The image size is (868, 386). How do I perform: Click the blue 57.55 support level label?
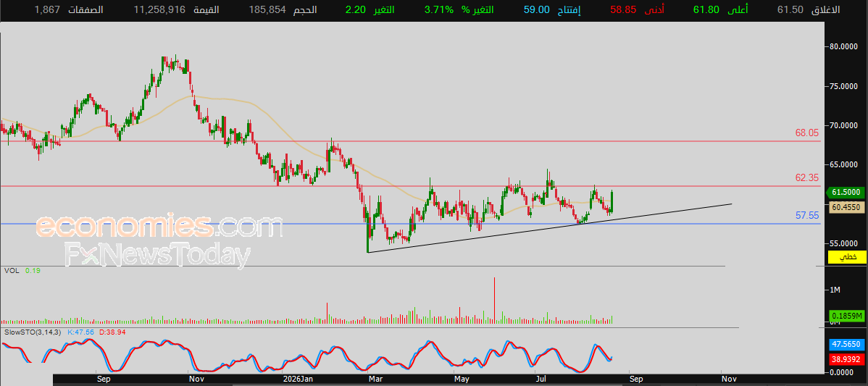click(x=807, y=216)
